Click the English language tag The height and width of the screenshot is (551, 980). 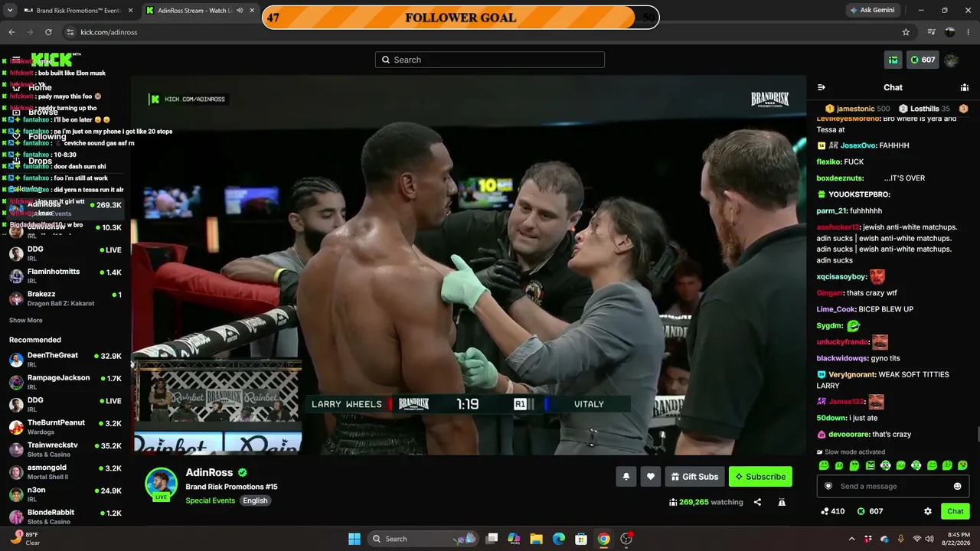255,500
